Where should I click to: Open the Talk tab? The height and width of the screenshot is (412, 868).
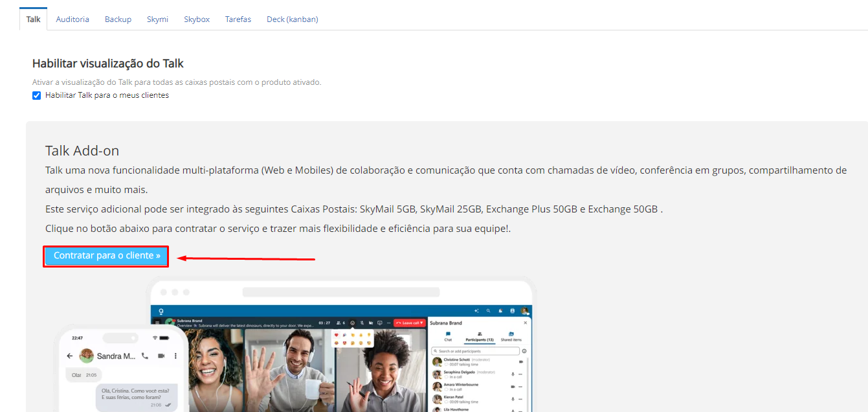(33, 19)
